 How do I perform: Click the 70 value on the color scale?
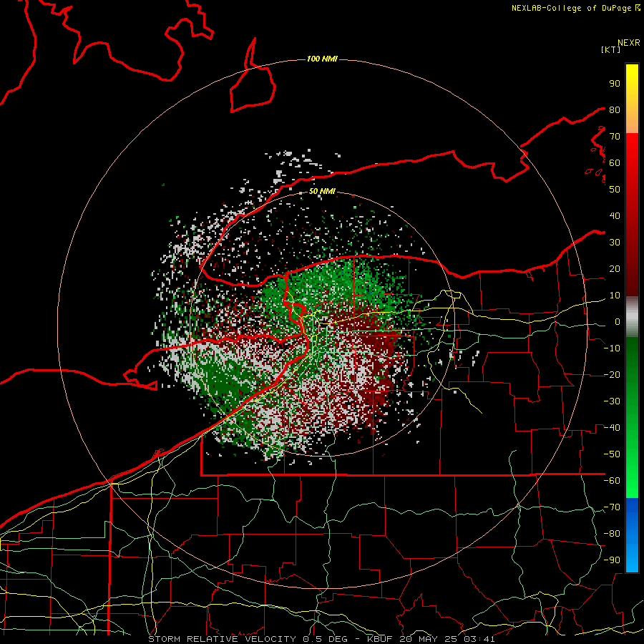click(x=615, y=137)
